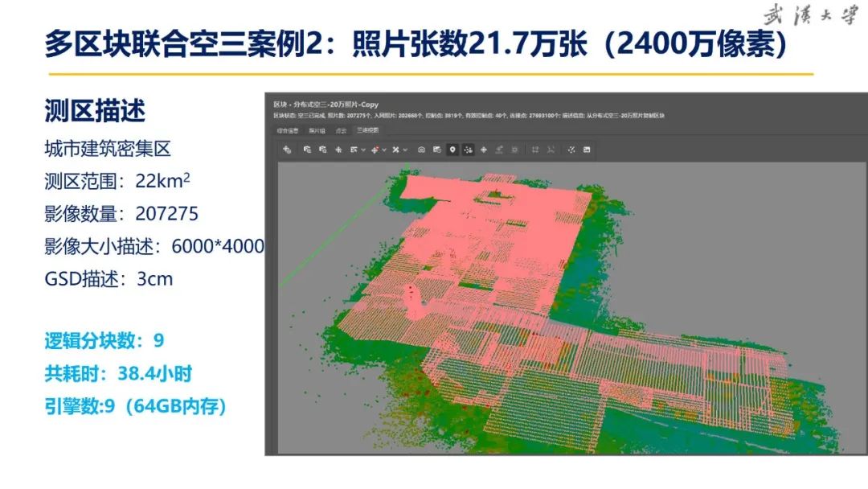This screenshot has height=489, width=868.
Task: Open the photo group display icon
Action: [436, 150]
